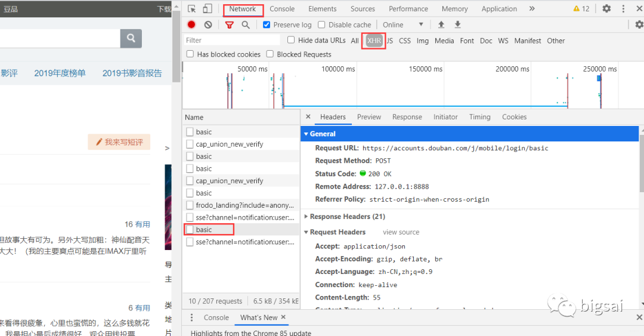Open the Memory tab
644x336 pixels.
pos(454,8)
